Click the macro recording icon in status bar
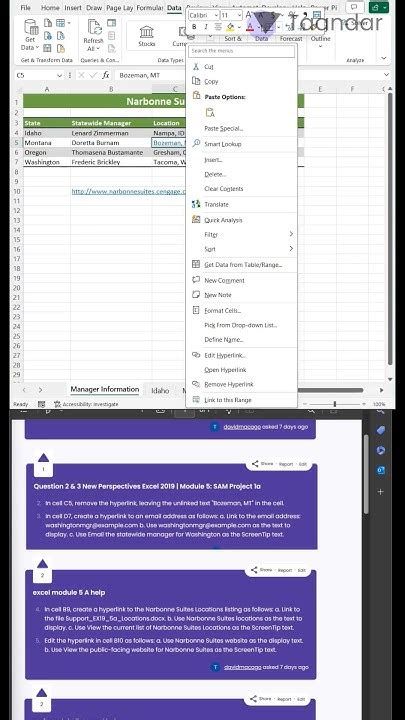Image resolution: width=405 pixels, height=720 pixels. coord(41,404)
